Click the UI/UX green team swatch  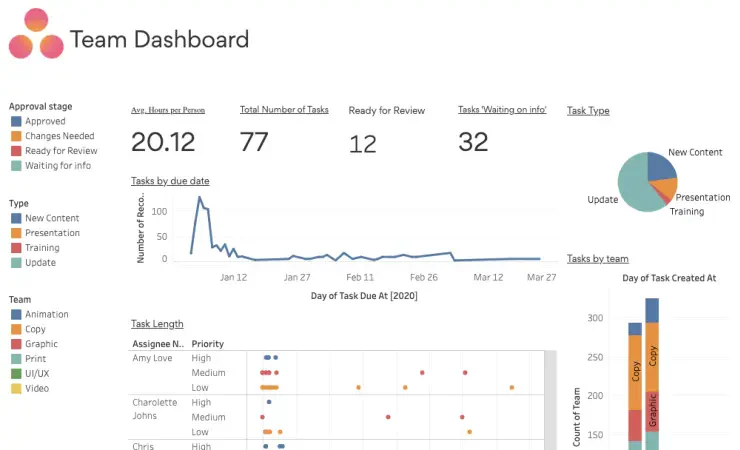click(x=16, y=374)
